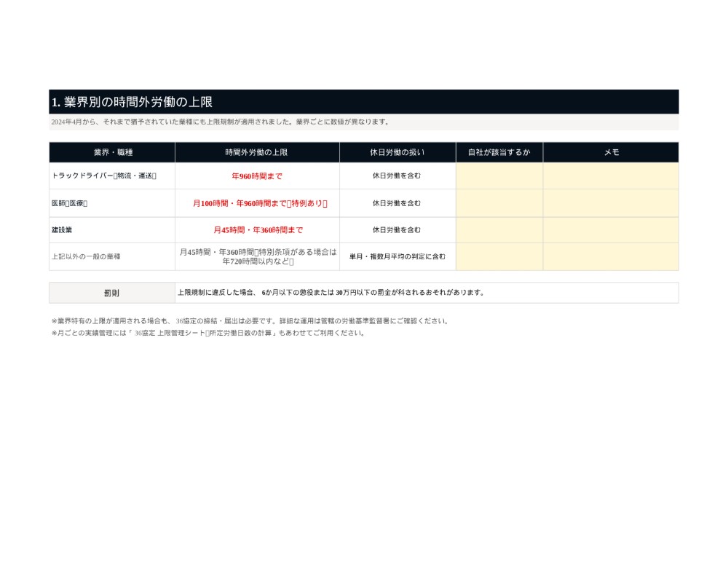Screen dimensions: 728x563
Task: Click '単月・複数月平均の判定に含む' cell
Action: pos(397,256)
